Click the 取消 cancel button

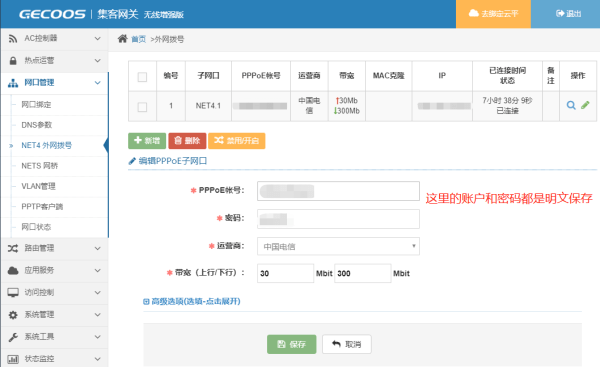coord(347,344)
